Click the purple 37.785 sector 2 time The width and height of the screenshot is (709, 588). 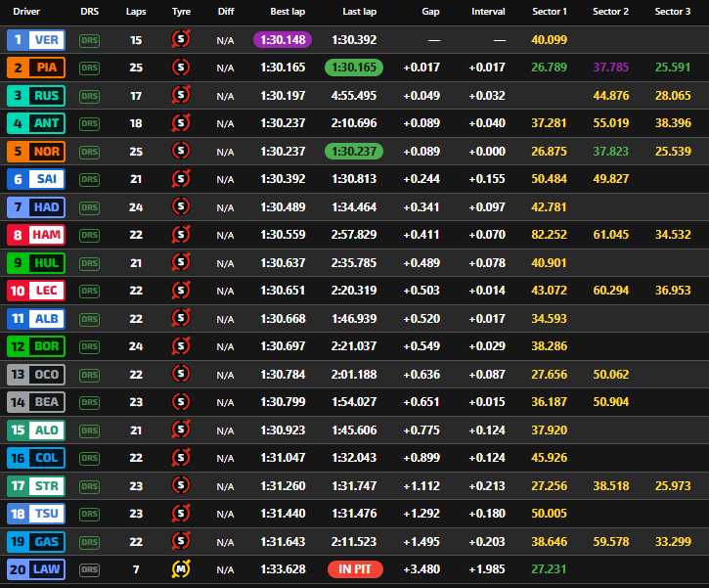pyautogui.click(x=611, y=68)
